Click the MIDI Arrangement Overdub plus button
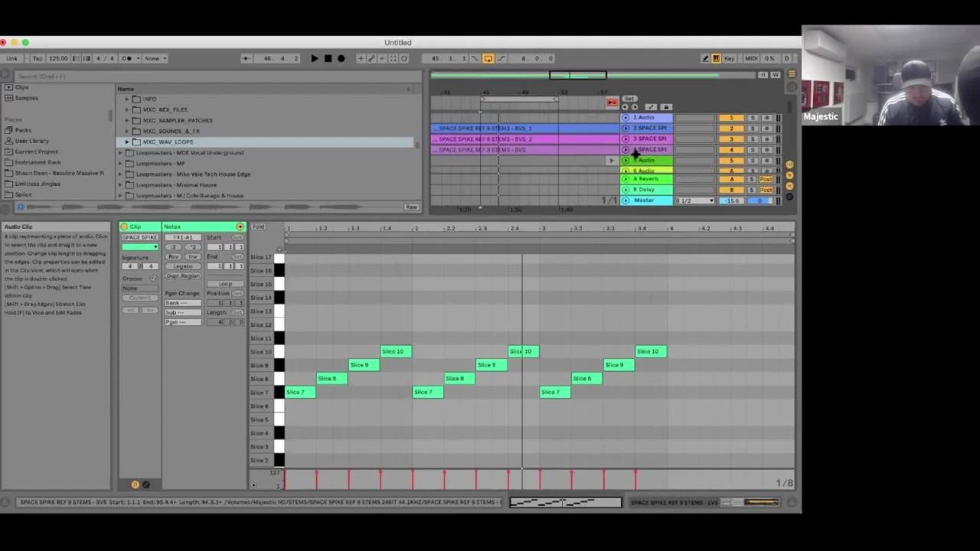980x551 pixels. click(x=361, y=58)
